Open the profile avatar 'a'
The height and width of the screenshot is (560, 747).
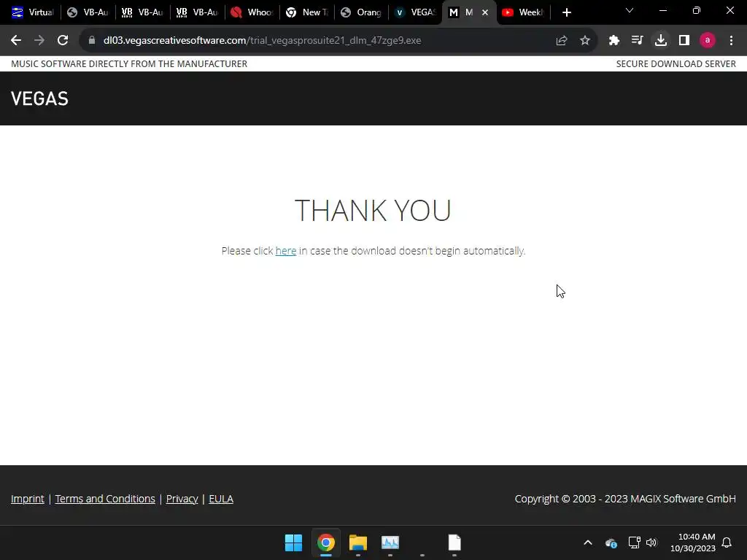click(708, 41)
